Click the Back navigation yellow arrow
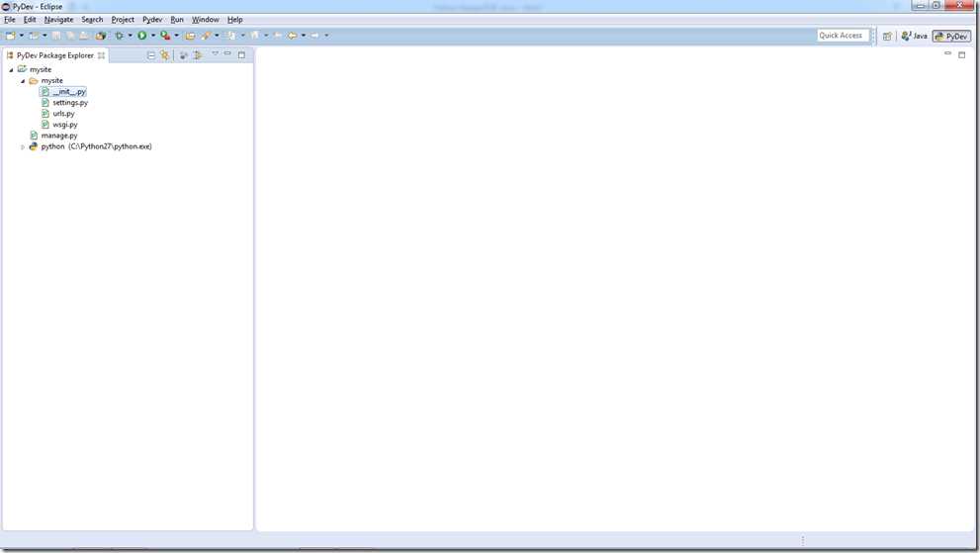Viewport: 980px width, 553px height. 292,36
